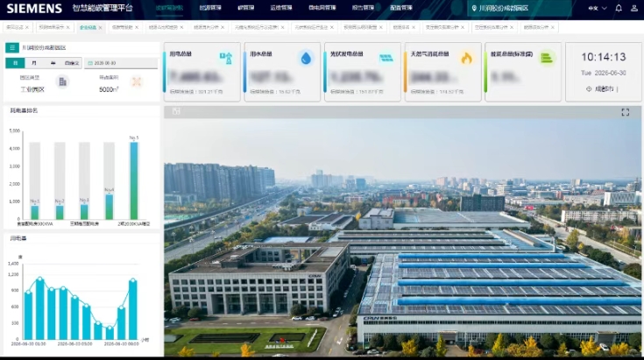Image resolution: width=644 pixels, height=360 pixels.
Task: Open the highlighted cockpit nav menu
Action: (x=169, y=8)
